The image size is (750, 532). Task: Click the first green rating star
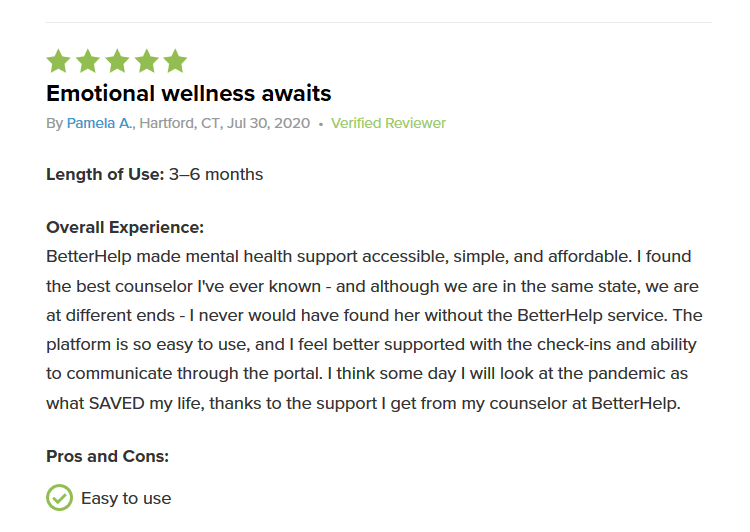pyautogui.click(x=58, y=61)
